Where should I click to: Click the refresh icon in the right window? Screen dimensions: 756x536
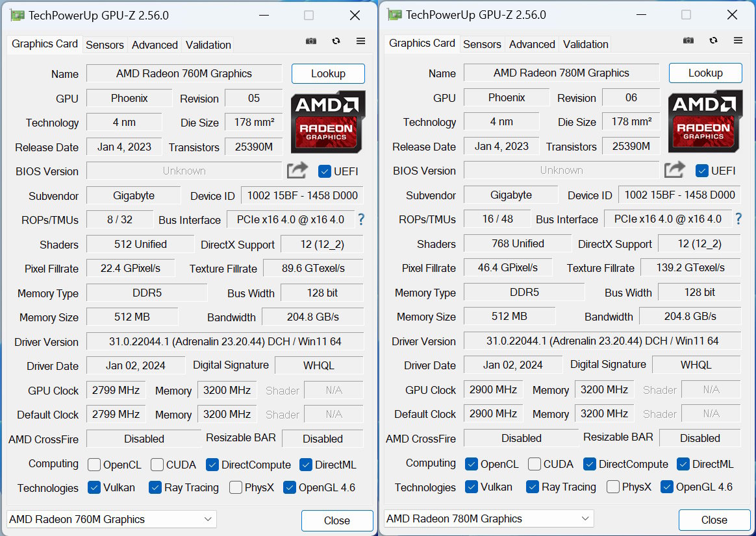coord(713,40)
